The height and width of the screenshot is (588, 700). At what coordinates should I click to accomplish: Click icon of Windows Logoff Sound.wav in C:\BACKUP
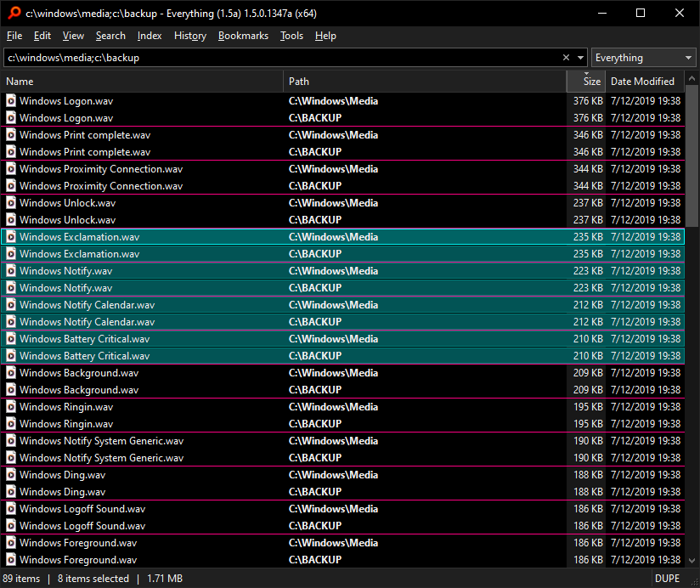click(x=11, y=525)
